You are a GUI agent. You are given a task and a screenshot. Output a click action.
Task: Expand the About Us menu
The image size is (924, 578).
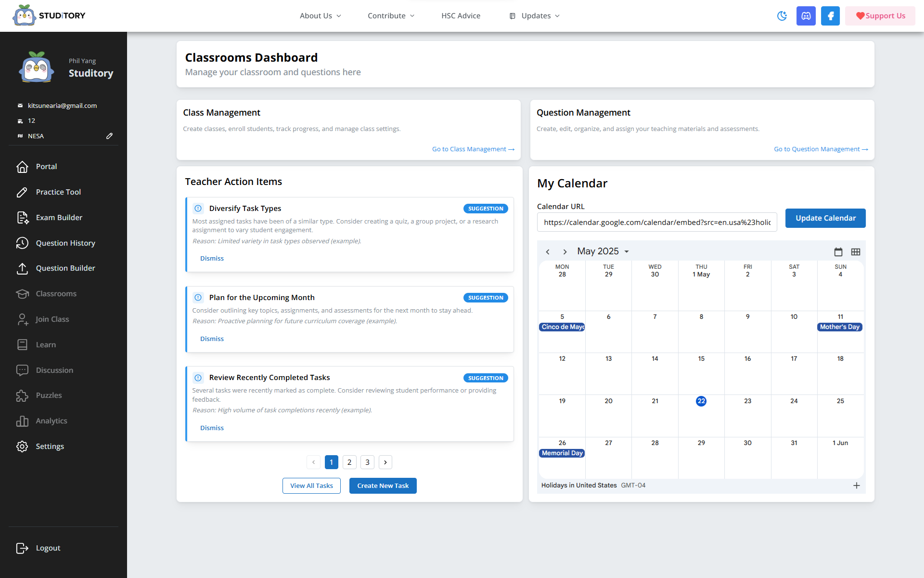(321, 16)
